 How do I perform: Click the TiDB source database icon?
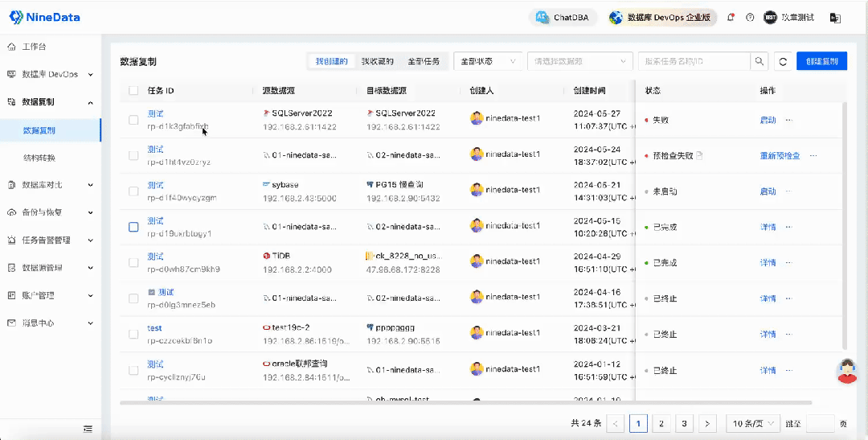coord(266,256)
